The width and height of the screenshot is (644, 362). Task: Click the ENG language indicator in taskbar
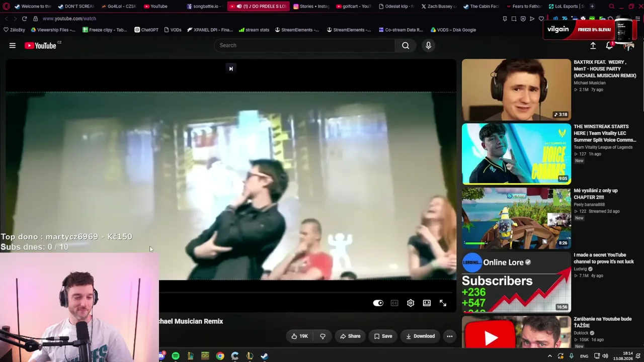(584, 356)
